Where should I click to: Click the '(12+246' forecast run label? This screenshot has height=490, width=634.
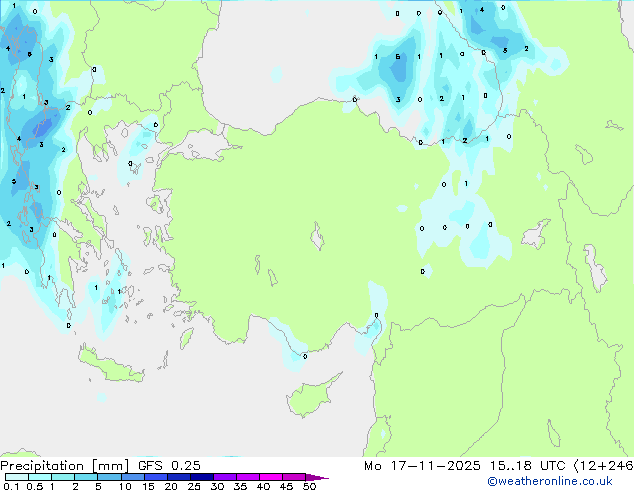[603, 466]
